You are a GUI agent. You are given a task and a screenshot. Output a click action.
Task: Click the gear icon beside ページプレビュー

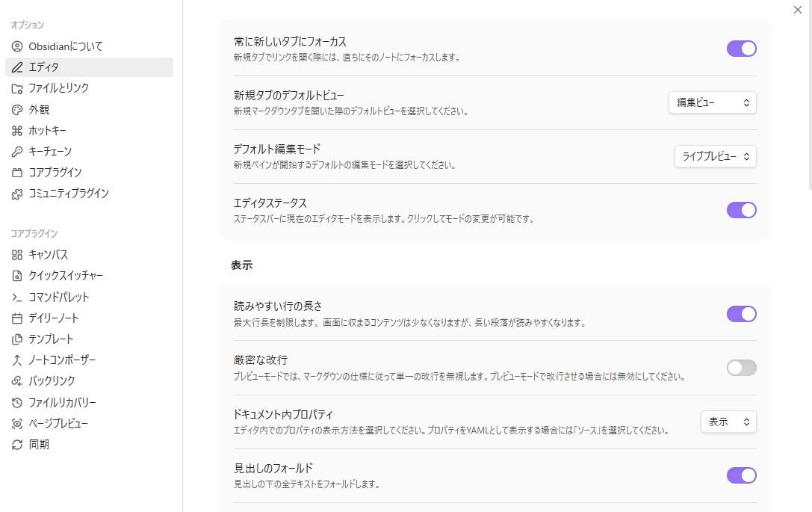(x=16, y=422)
